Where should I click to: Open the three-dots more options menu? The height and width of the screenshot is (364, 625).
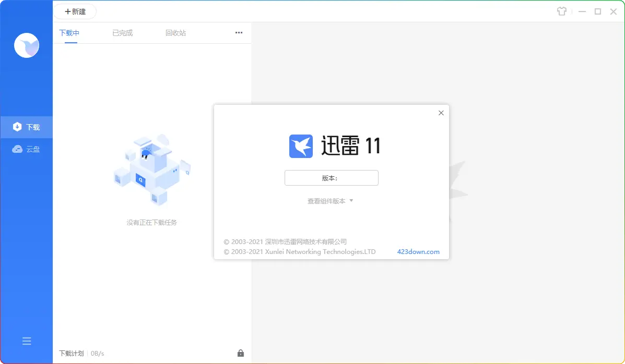239,33
